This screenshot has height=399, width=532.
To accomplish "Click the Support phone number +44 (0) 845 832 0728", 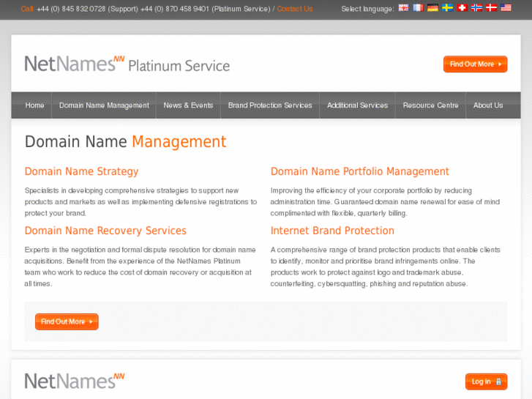I will (x=71, y=9).
